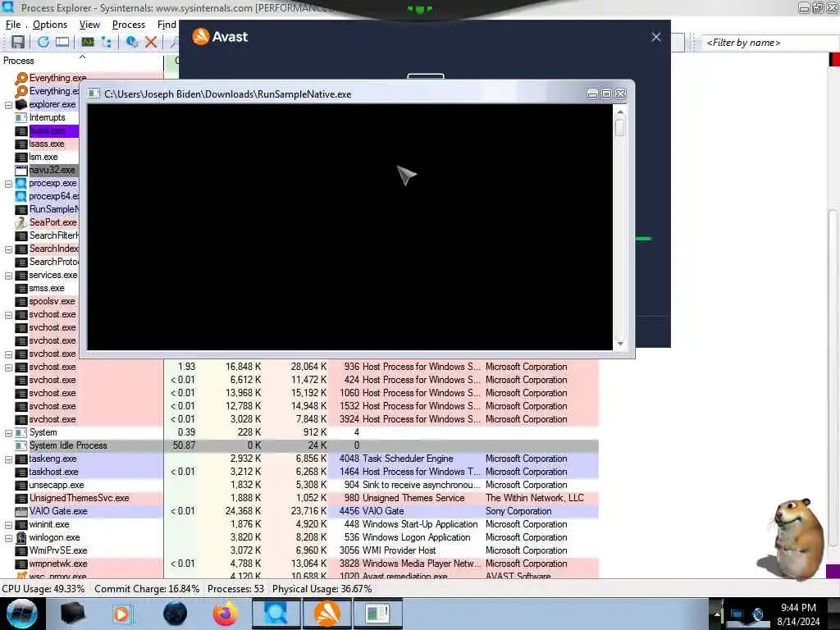
Task: Switch to Process Explorer taskbar button
Action: [x=276, y=614]
